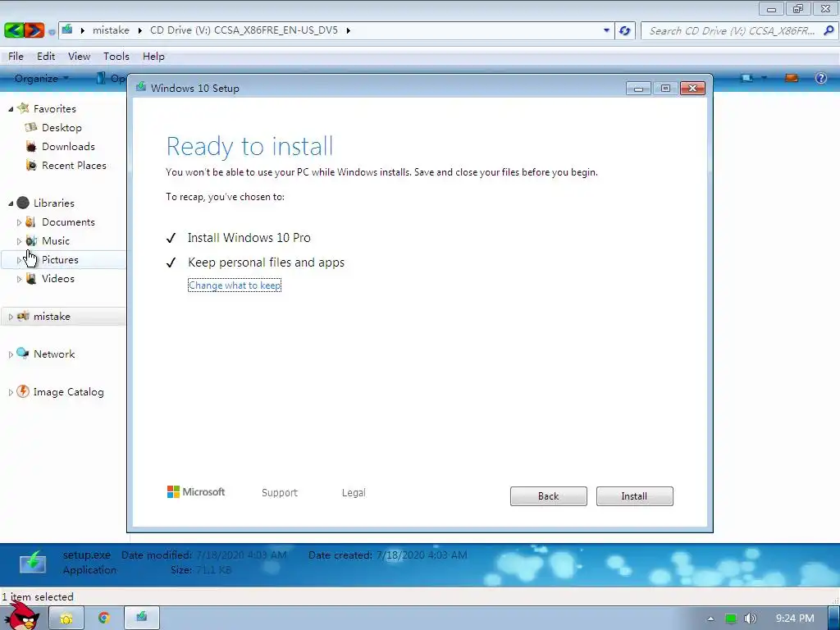This screenshot has height=630, width=840.
Task: Open the Support link
Action: point(279,492)
